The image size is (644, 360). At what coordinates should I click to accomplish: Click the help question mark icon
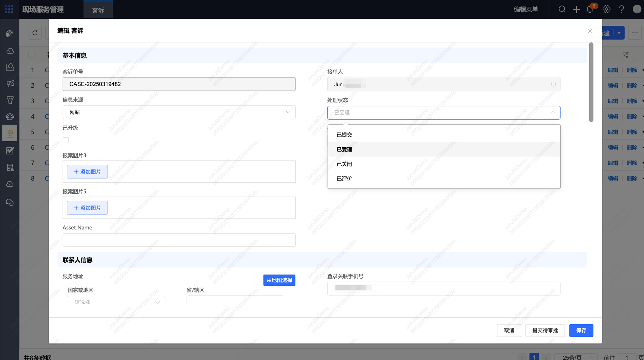(x=621, y=9)
